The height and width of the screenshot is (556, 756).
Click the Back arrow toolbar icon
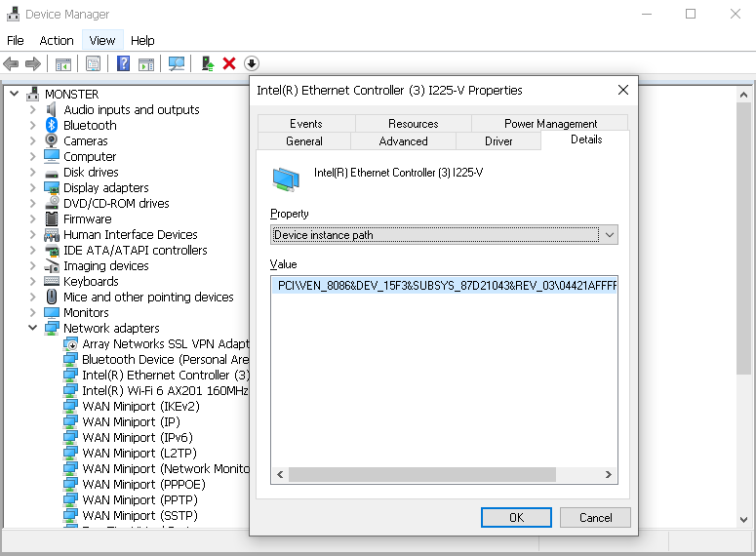11,63
